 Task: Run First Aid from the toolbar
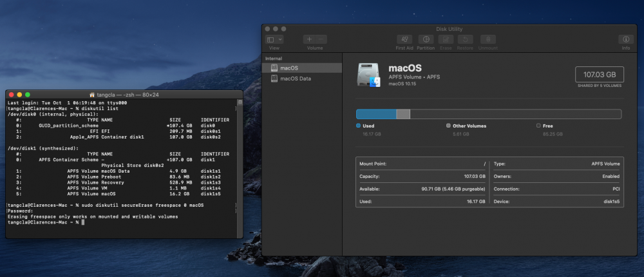pos(404,39)
